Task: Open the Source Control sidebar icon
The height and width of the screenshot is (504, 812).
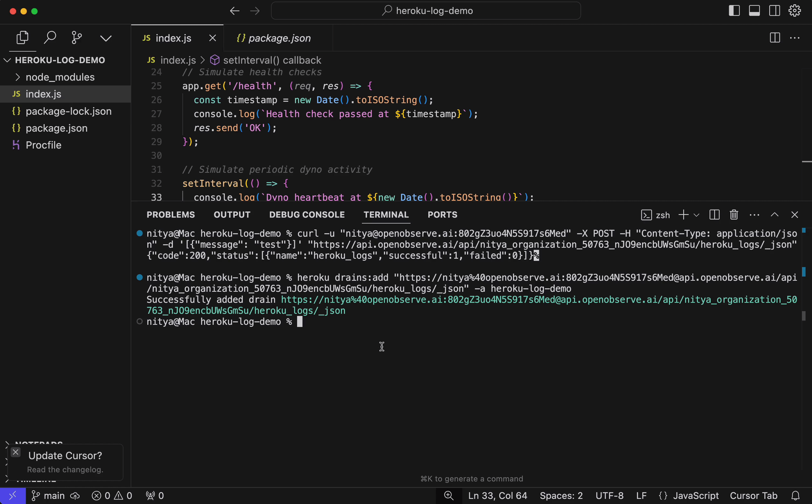Action: tap(76, 38)
